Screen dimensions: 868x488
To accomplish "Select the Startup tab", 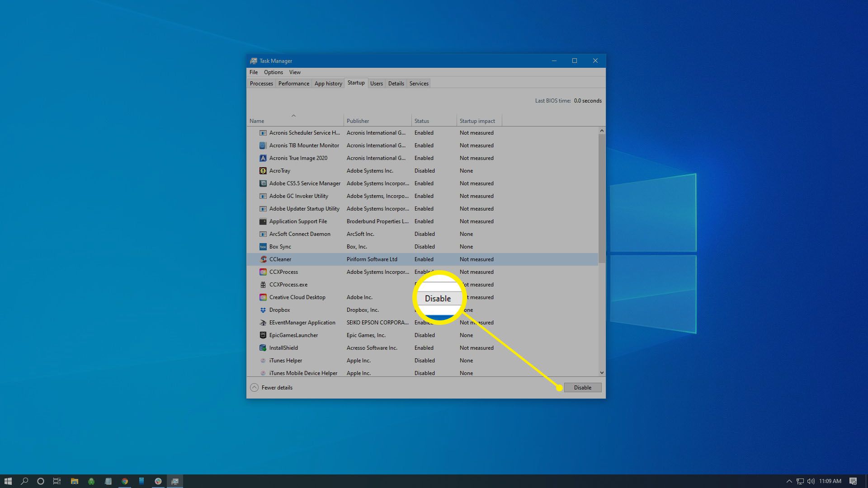I will [x=356, y=84].
